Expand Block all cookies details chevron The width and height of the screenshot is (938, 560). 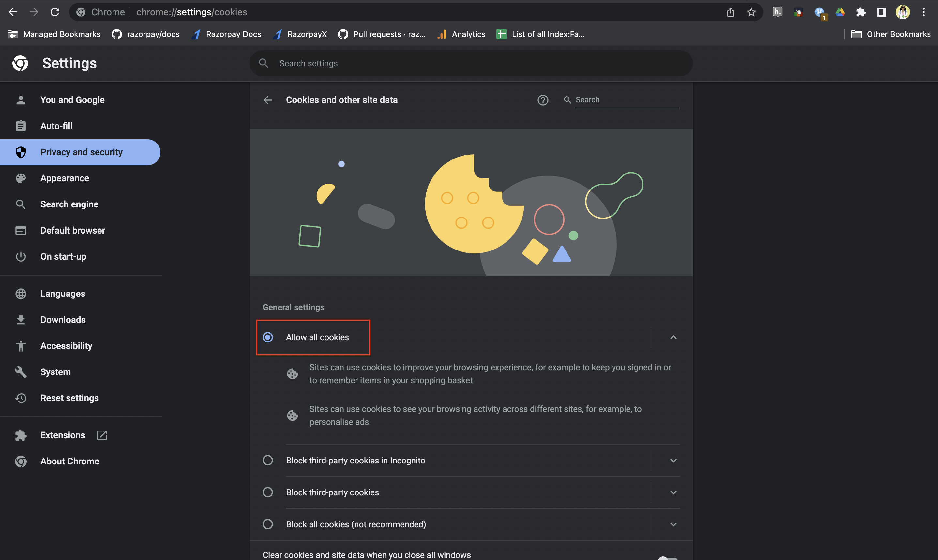[673, 524]
